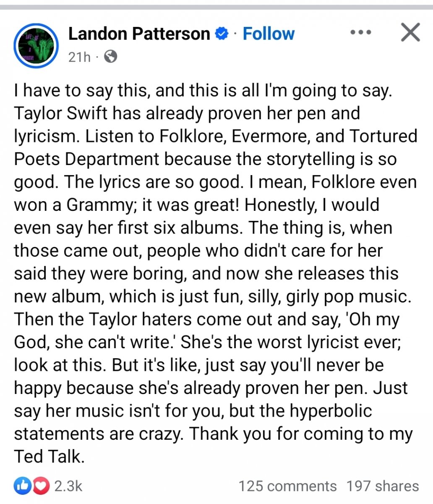Click the 21h post timestamp
433x504 pixels.
tap(79, 57)
